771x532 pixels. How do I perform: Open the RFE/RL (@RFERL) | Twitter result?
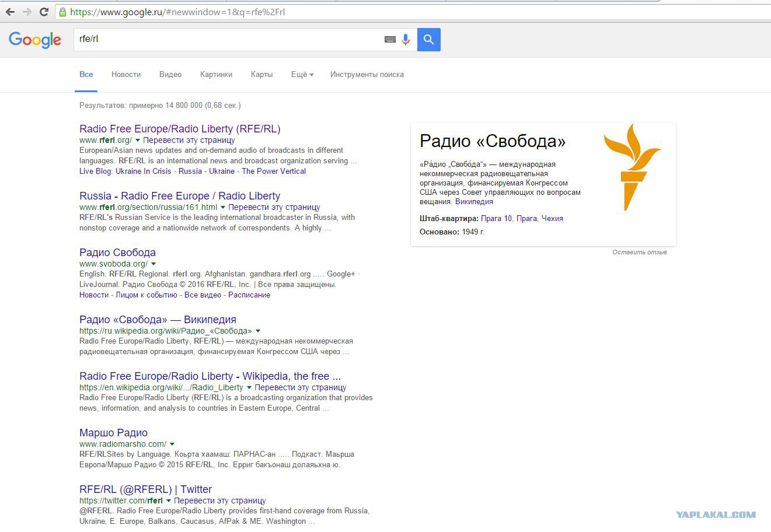pyautogui.click(x=145, y=489)
